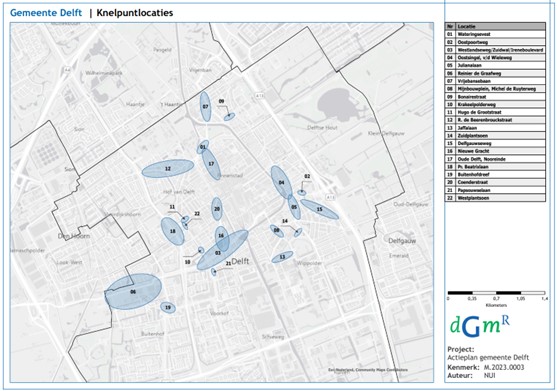
Task: Click legend row 13 Jaffalaan
Action: click(495, 128)
